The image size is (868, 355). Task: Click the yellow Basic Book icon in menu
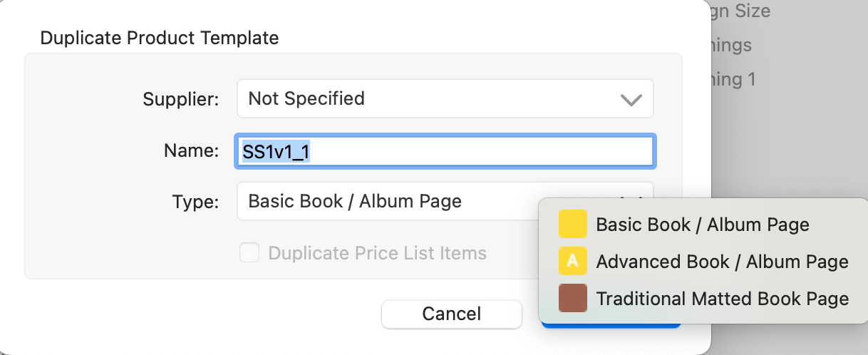tap(572, 225)
